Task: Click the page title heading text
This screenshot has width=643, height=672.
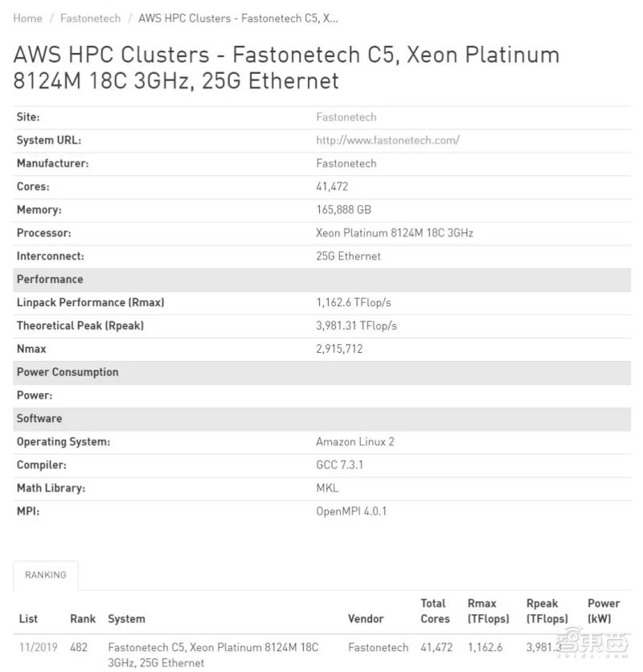Action: coord(286,68)
